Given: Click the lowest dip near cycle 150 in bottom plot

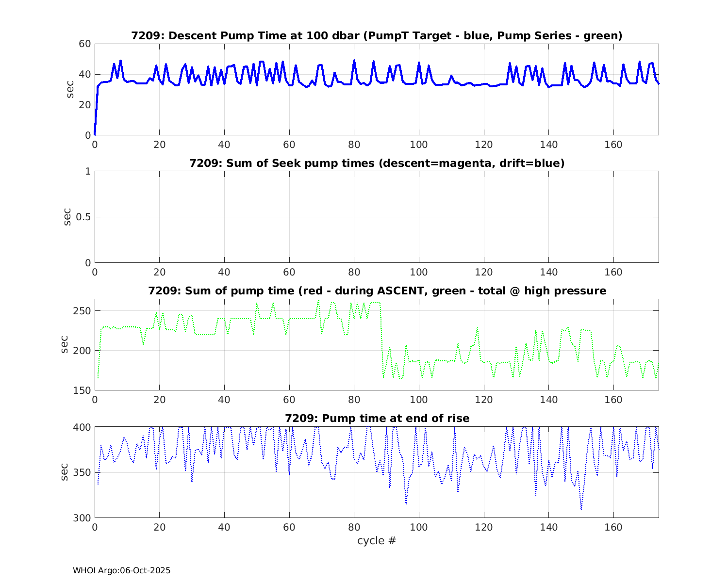Looking at the screenshot, I should click(581, 508).
